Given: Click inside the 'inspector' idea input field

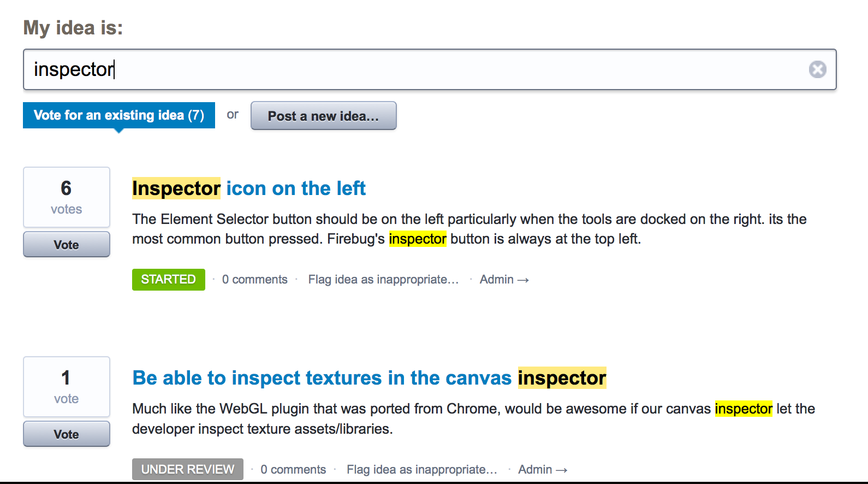Looking at the screenshot, I should pos(430,69).
